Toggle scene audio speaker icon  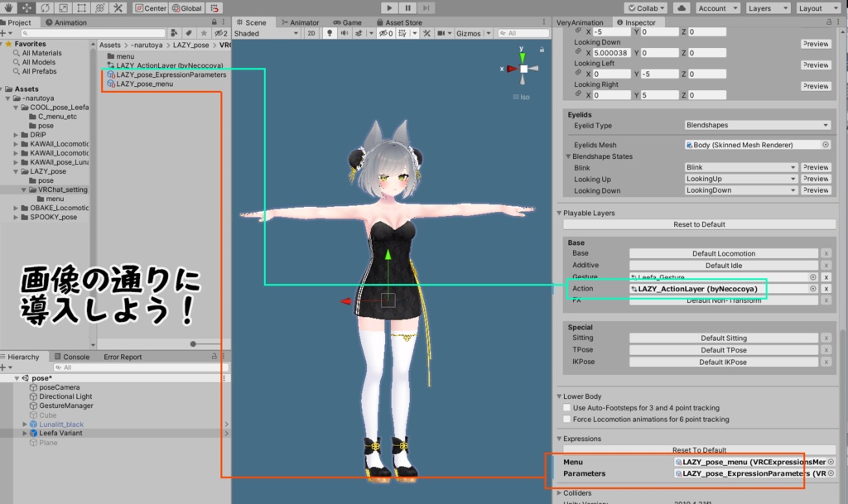pos(344,33)
